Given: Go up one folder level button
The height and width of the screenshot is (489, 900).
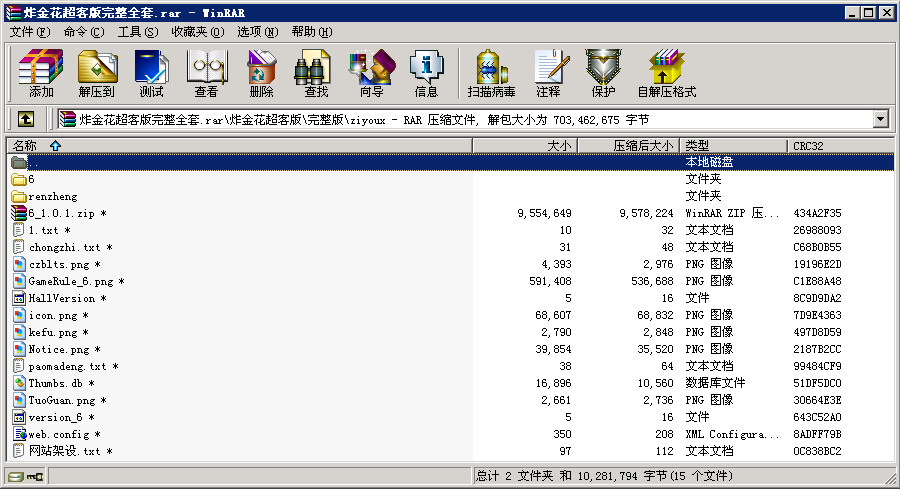Looking at the screenshot, I should tap(26, 119).
